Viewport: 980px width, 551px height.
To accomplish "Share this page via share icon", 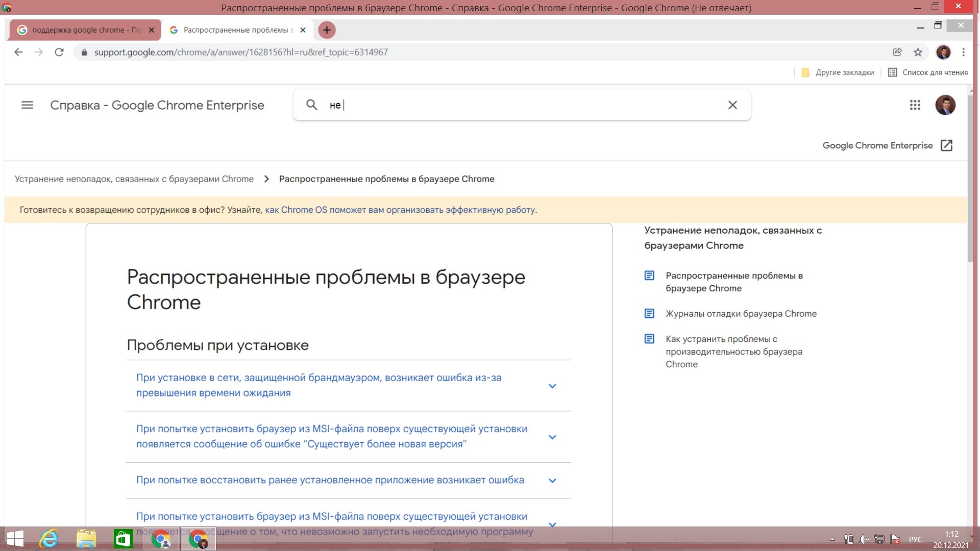I will pos(897,52).
